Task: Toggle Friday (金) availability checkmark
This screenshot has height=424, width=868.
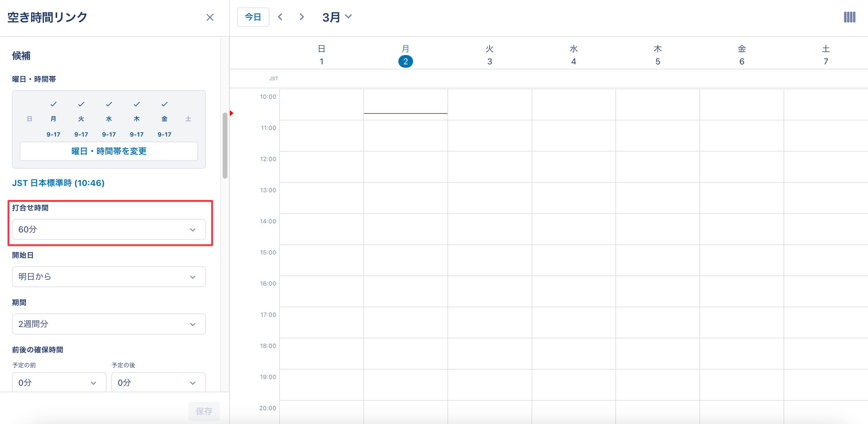Action: tap(164, 105)
